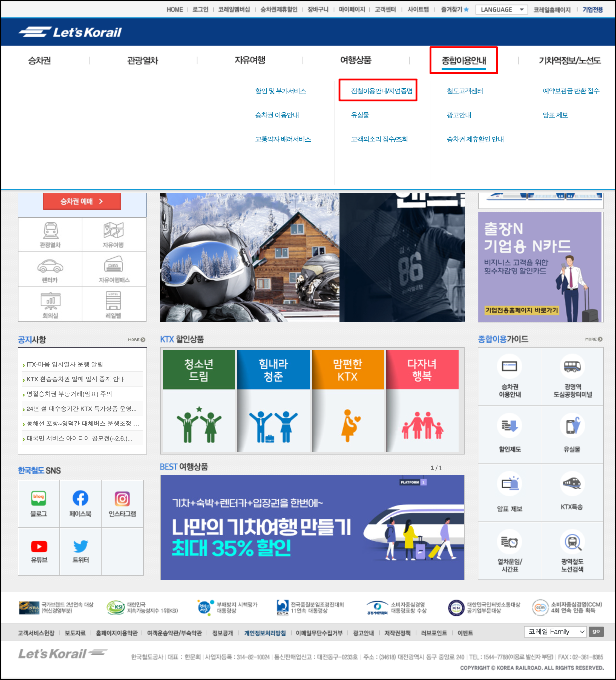Image resolution: width=616 pixels, height=680 pixels.
Task: Open the 다자녀 행복 discount card
Action: pos(422,401)
